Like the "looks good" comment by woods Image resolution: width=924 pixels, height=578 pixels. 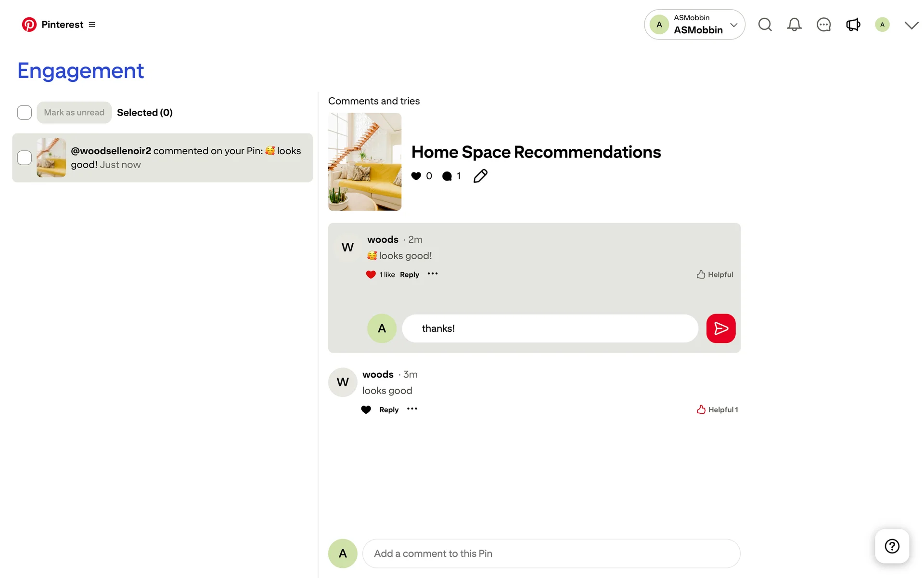pos(366,410)
